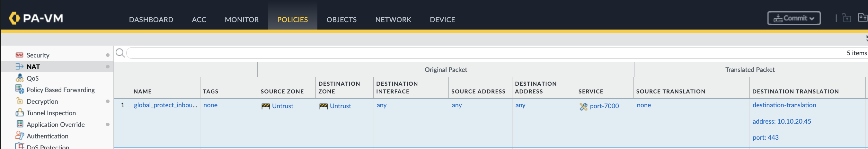Screen dimensions: 868x149
Task: Click the SERVICE column header
Action: click(591, 91)
